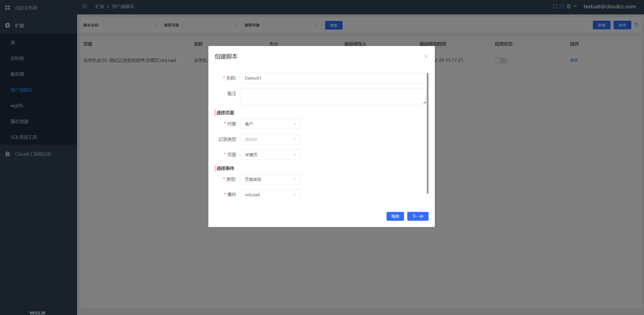Screen dimensions: 644x315
Task: Click the dialog's vertical scrollbar
Action: 427,133
